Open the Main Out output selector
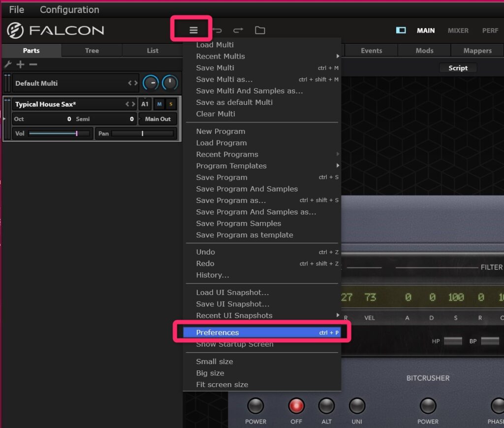The width and height of the screenshot is (504, 428). pyautogui.click(x=158, y=119)
